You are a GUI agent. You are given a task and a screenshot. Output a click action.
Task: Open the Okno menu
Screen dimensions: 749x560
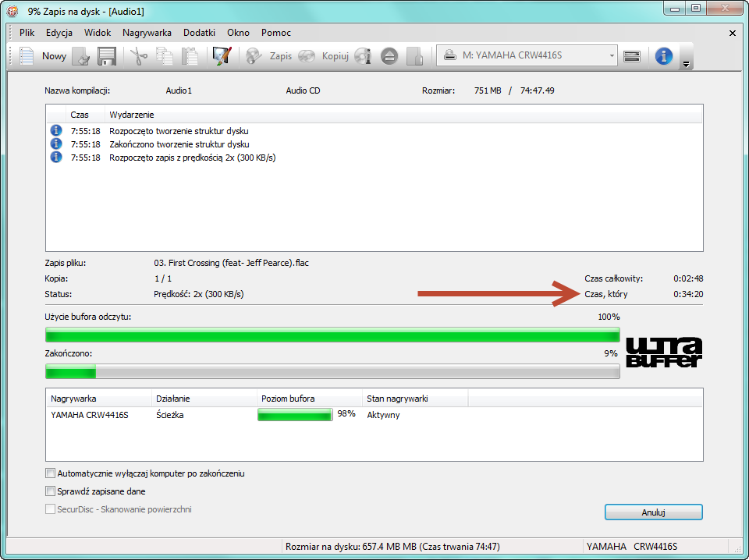239,33
